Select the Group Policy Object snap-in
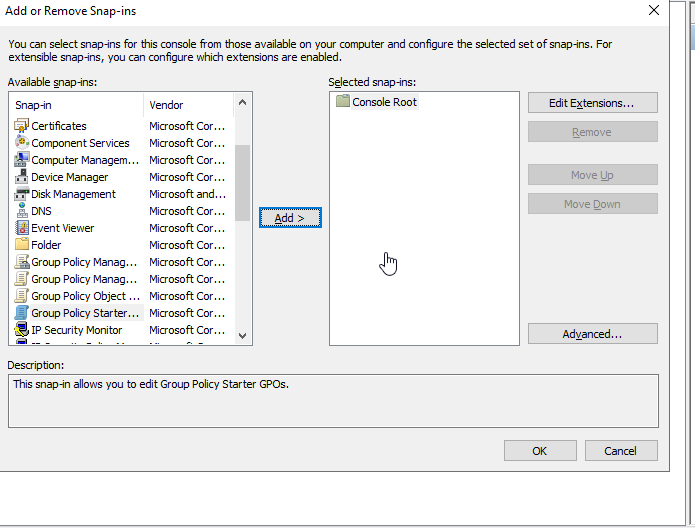Screen dimensions: 695x528 pyautogui.click(x=84, y=296)
